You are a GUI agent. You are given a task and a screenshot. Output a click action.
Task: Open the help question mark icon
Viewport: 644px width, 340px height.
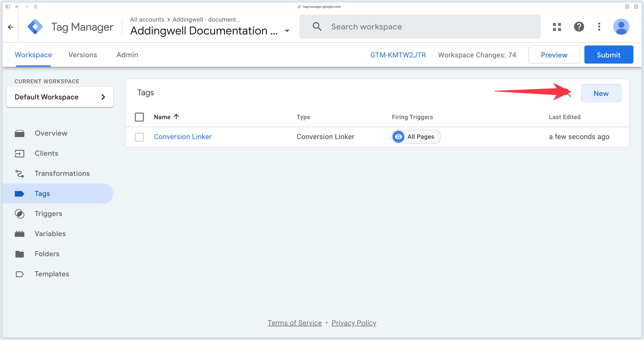pos(579,27)
